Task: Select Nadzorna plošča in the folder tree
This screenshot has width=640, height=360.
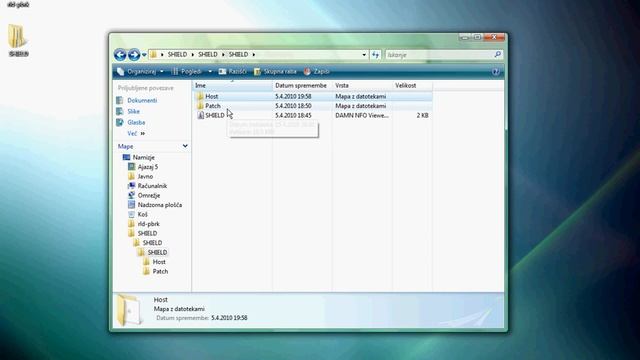Action: pos(160,205)
